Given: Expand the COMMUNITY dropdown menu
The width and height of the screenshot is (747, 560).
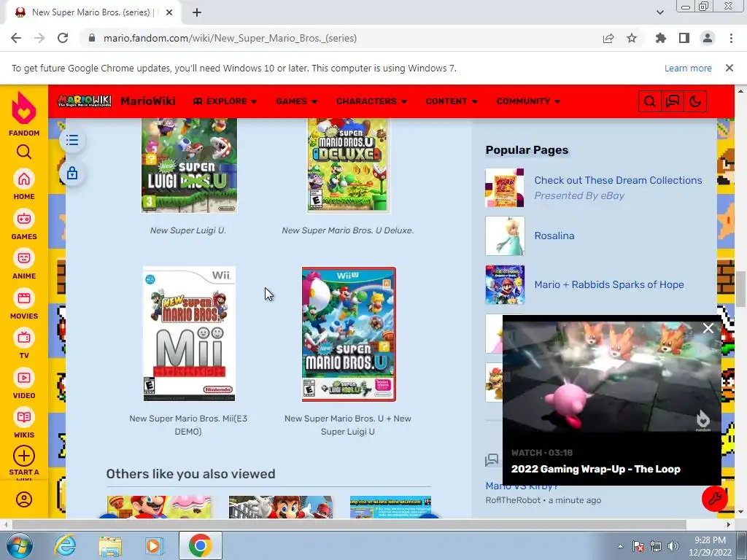Looking at the screenshot, I should coord(528,101).
